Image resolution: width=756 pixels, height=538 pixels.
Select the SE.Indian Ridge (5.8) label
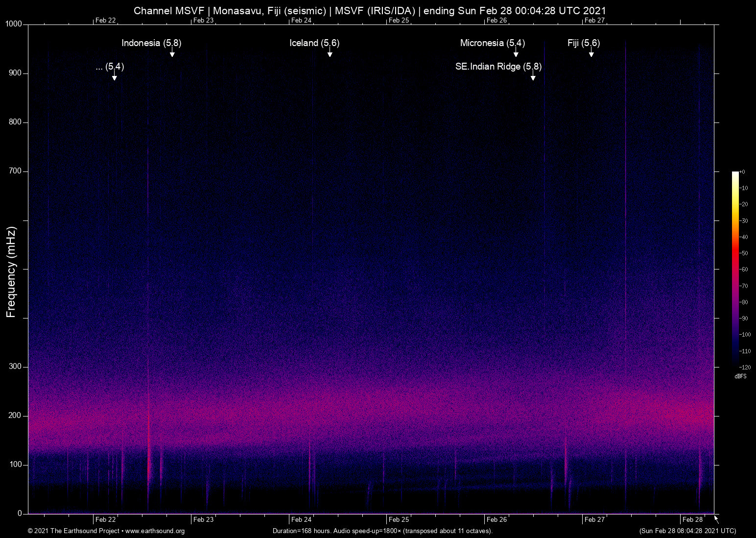point(498,67)
